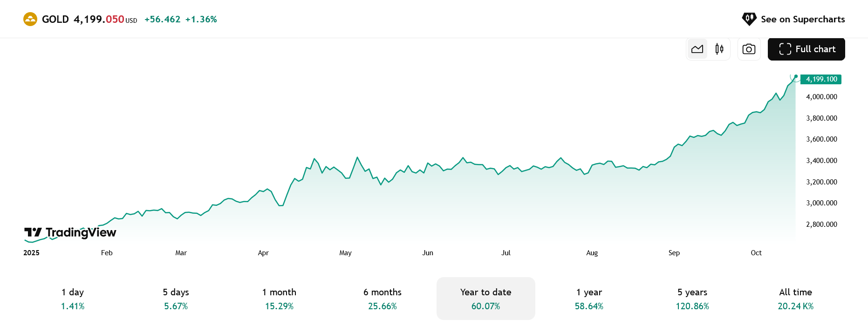Click the TradingView logo watermark
Image resolution: width=868 pixels, height=333 pixels.
tap(70, 232)
